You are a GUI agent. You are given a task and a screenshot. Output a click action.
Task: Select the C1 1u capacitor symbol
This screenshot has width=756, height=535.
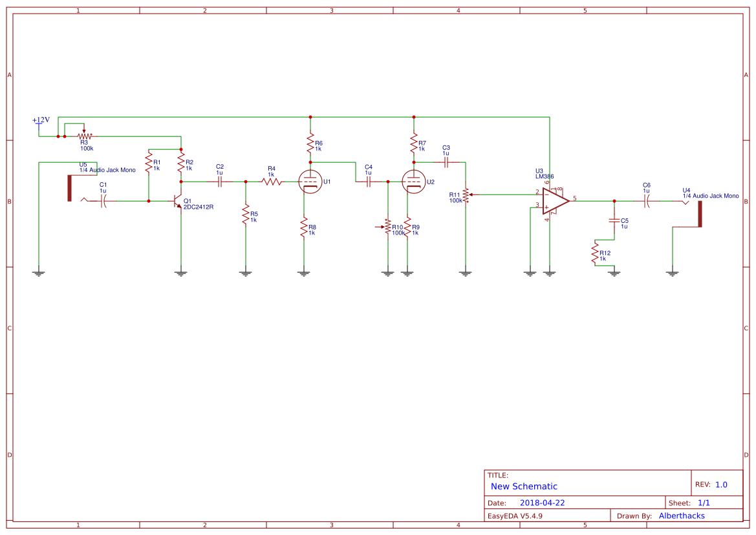tap(103, 202)
